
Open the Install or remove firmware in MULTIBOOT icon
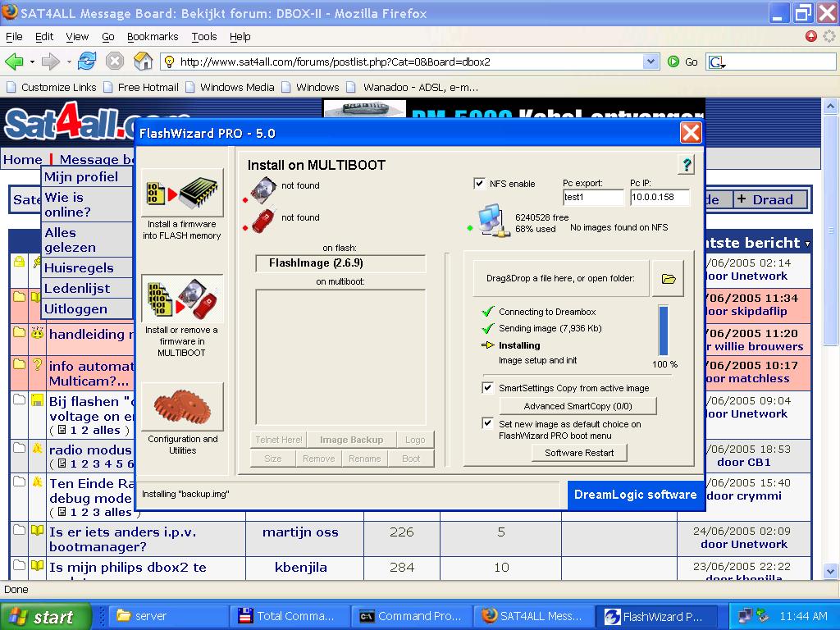coord(182,298)
